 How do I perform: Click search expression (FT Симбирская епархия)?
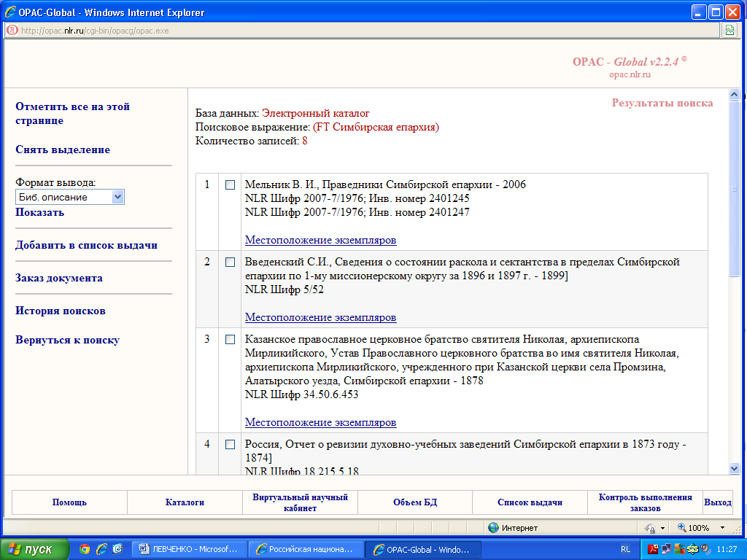coord(376,127)
